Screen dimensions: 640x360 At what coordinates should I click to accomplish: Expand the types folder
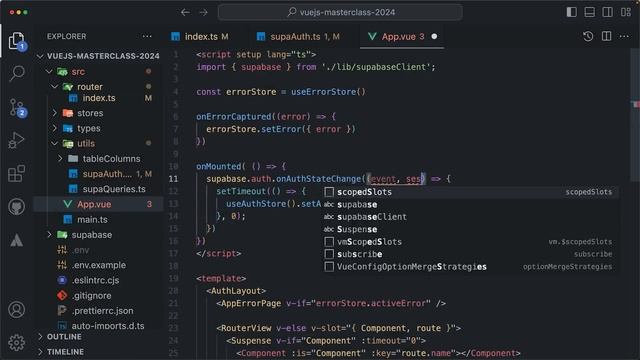tap(98, 128)
